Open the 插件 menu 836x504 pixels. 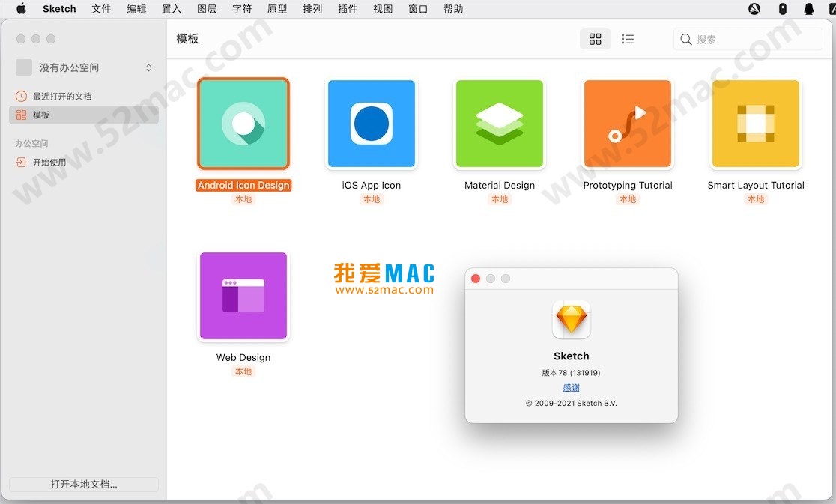pos(348,9)
